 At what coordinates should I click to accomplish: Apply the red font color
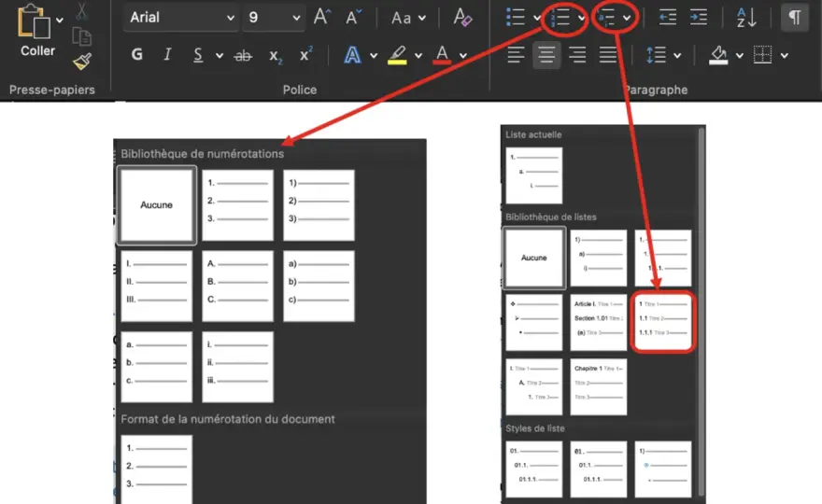(x=442, y=54)
